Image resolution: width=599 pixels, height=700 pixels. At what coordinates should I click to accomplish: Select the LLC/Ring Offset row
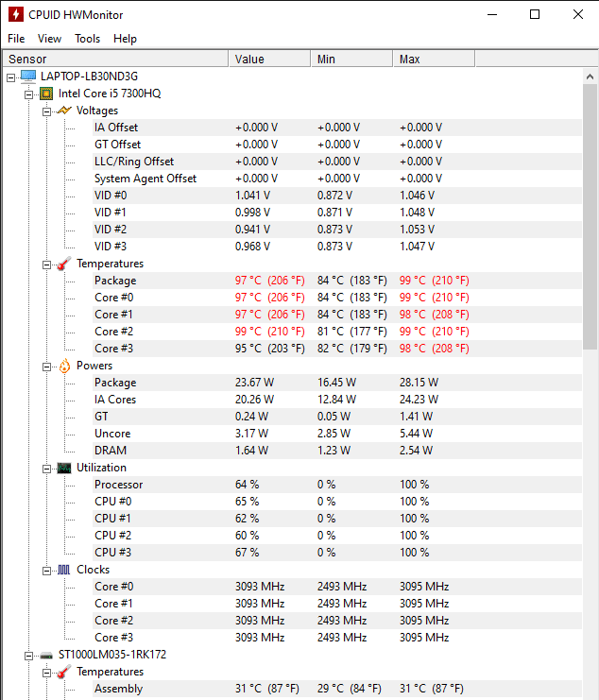click(337, 162)
